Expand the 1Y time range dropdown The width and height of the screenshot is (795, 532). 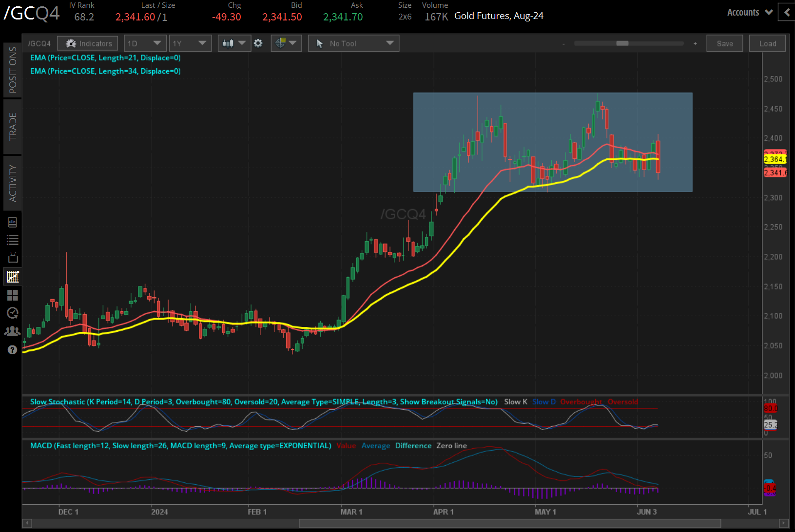point(190,43)
